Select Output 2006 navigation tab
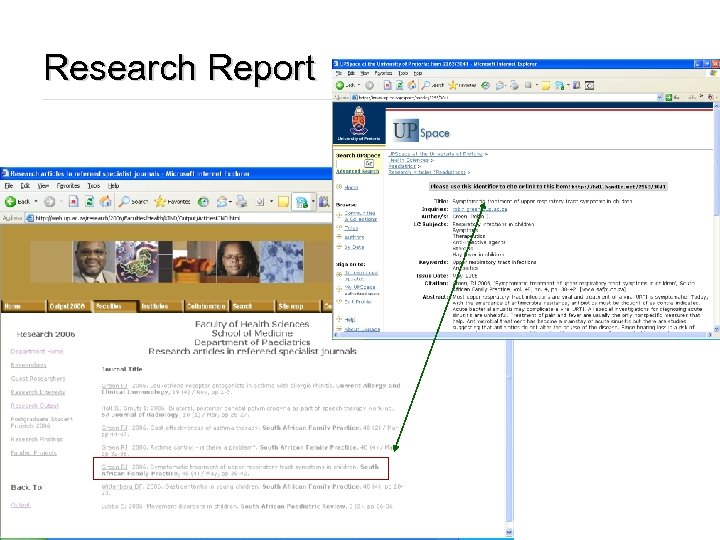720x540 pixels. pos(68,306)
